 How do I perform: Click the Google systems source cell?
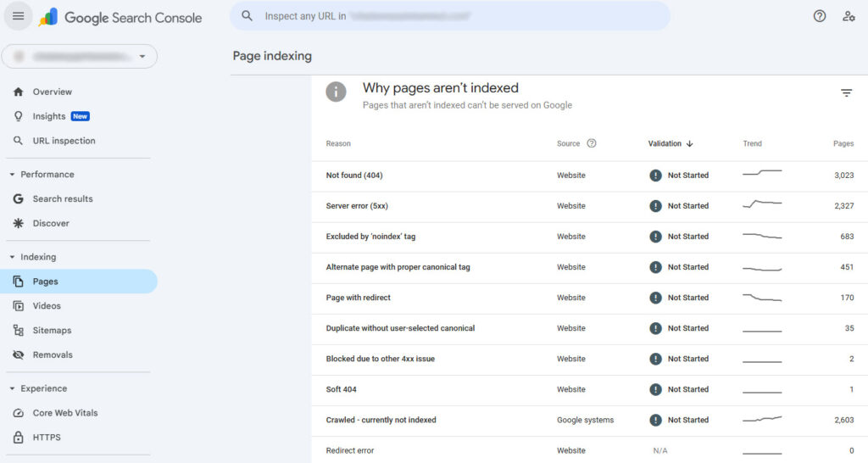point(585,420)
